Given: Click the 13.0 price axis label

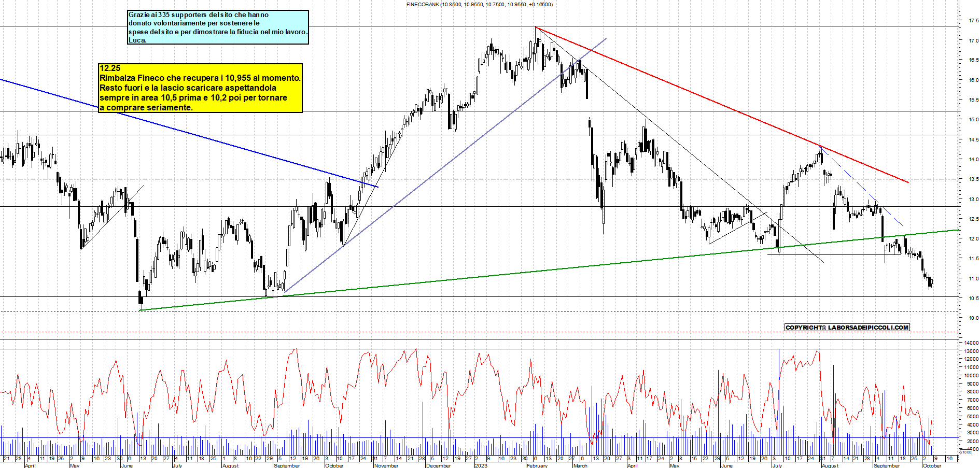Looking at the screenshot, I should tap(973, 200).
